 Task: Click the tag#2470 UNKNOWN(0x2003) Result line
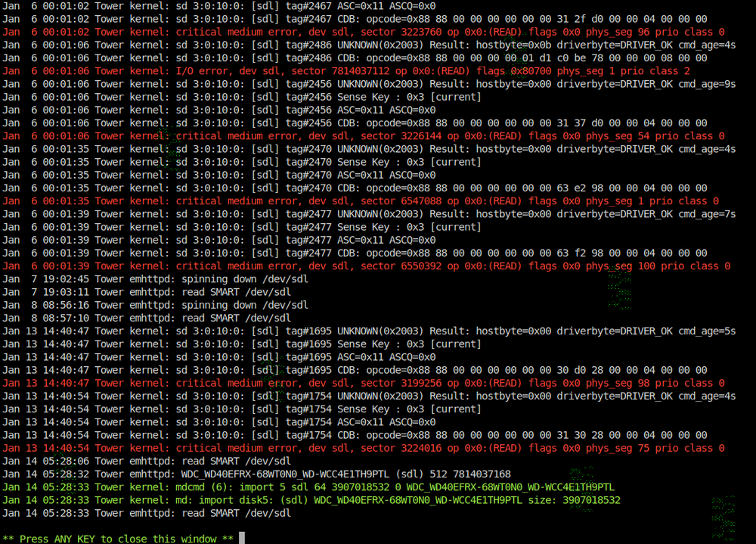369,149
